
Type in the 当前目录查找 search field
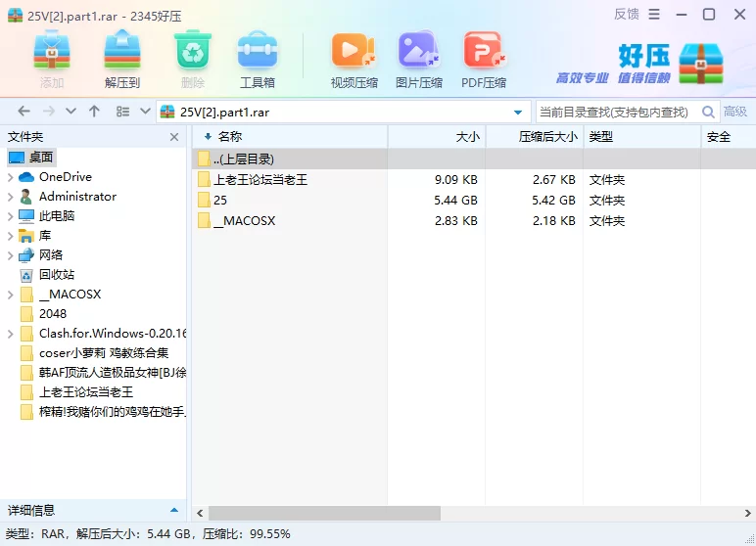click(x=615, y=112)
